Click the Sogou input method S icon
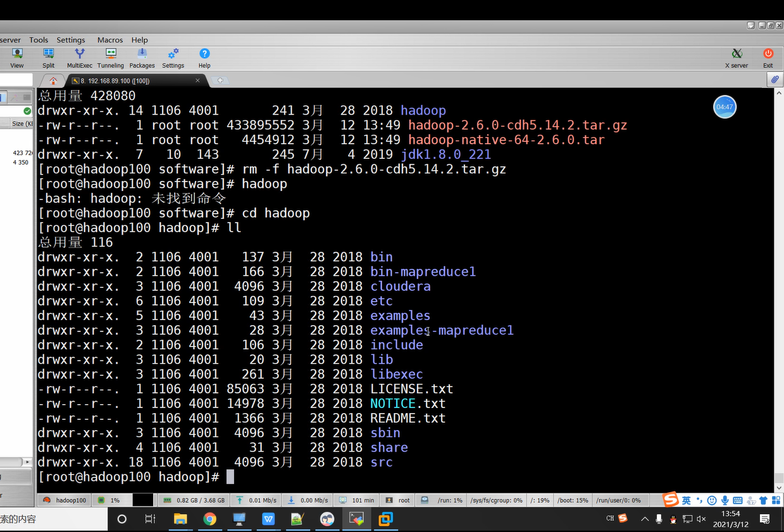This screenshot has width=784, height=532. (671, 500)
